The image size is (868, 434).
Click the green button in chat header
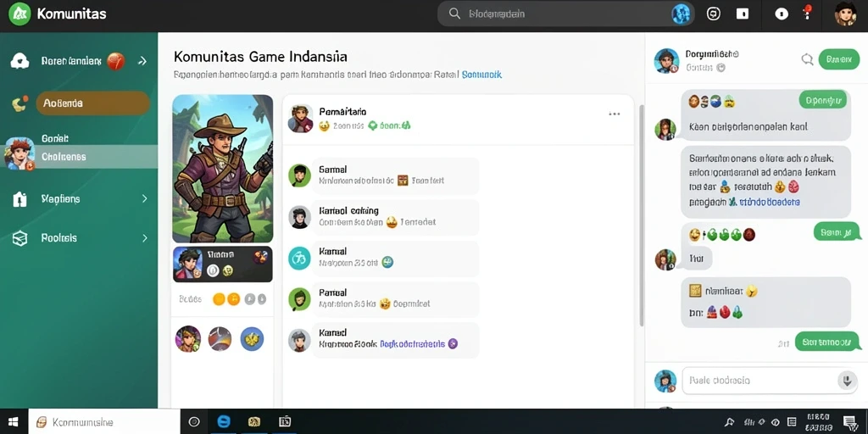click(x=838, y=59)
